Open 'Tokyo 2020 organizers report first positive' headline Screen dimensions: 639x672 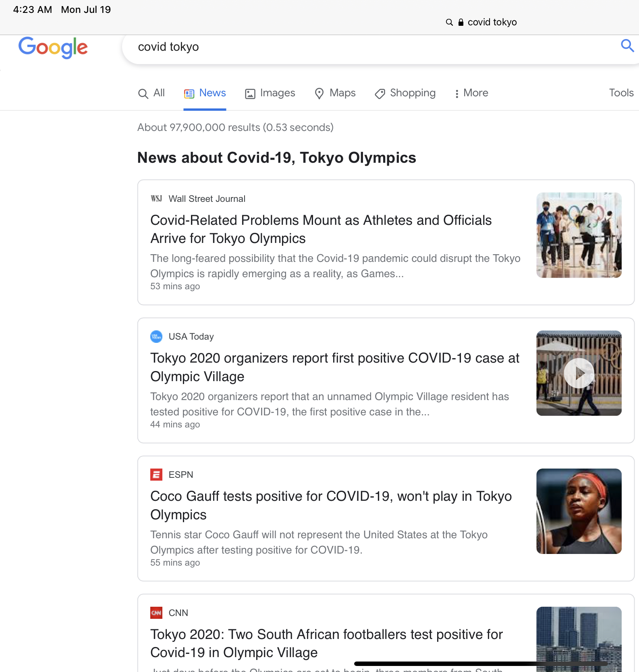click(335, 367)
